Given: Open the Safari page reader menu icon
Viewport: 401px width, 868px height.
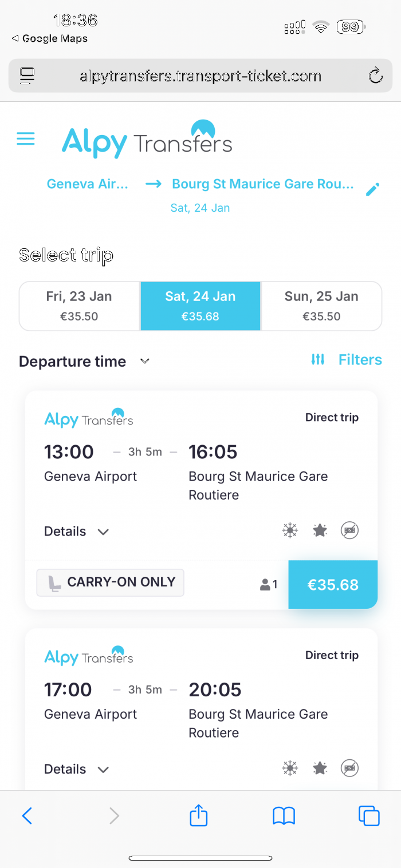Looking at the screenshot, I should (x=27, y=76).
